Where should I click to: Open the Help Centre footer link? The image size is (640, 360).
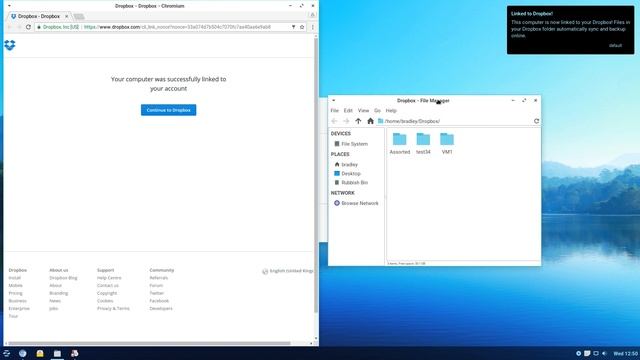[x=109, y=278]
